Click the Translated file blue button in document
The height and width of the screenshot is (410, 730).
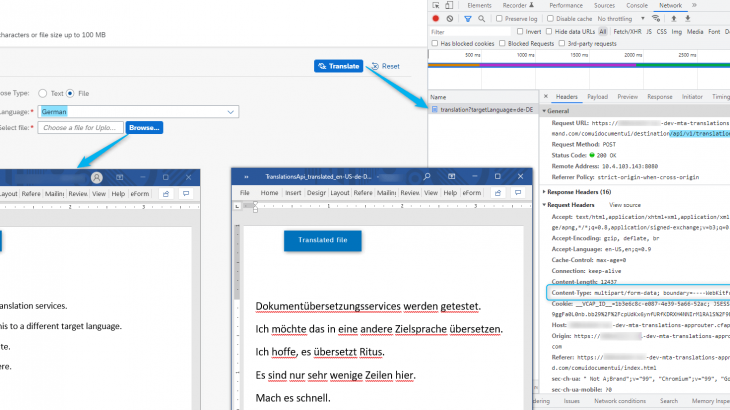click(x=323, y=241)
